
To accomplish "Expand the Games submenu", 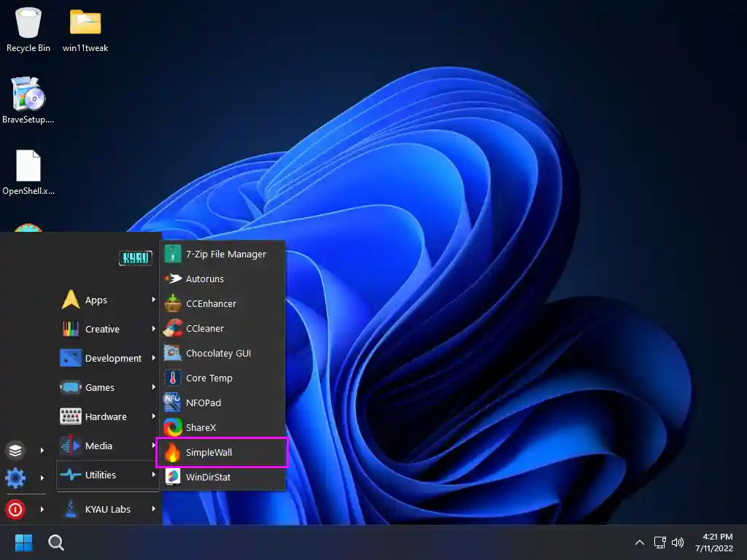I will coord(98,387).
